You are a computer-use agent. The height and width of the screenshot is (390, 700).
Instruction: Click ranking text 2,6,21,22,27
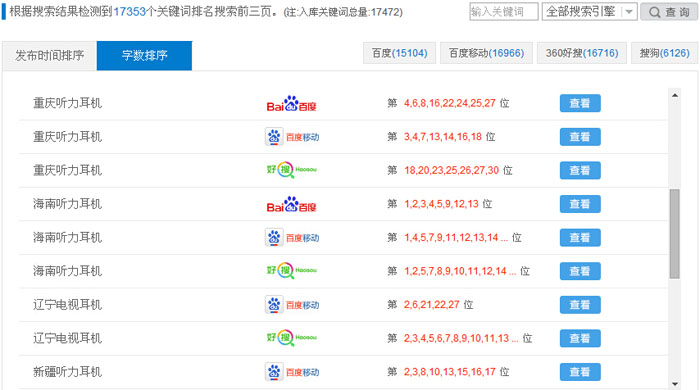432,305
